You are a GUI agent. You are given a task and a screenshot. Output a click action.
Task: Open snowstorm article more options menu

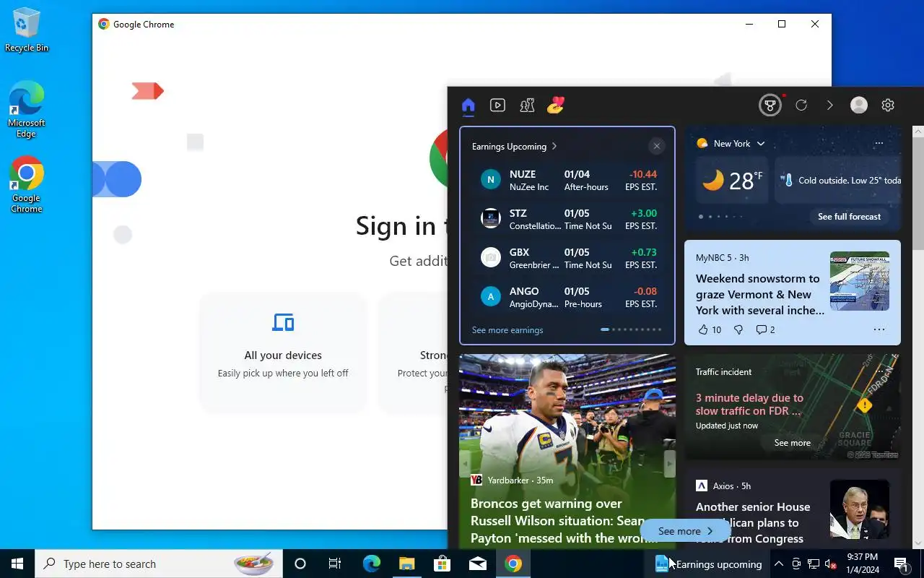tap(879, 329)
